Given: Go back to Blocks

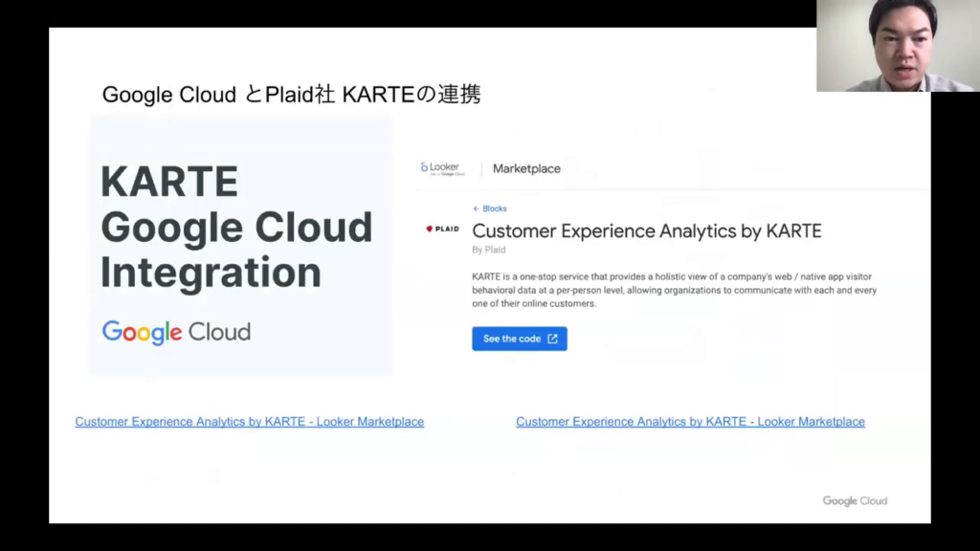Looking at the screenshot, I should [x=494, y=209].
